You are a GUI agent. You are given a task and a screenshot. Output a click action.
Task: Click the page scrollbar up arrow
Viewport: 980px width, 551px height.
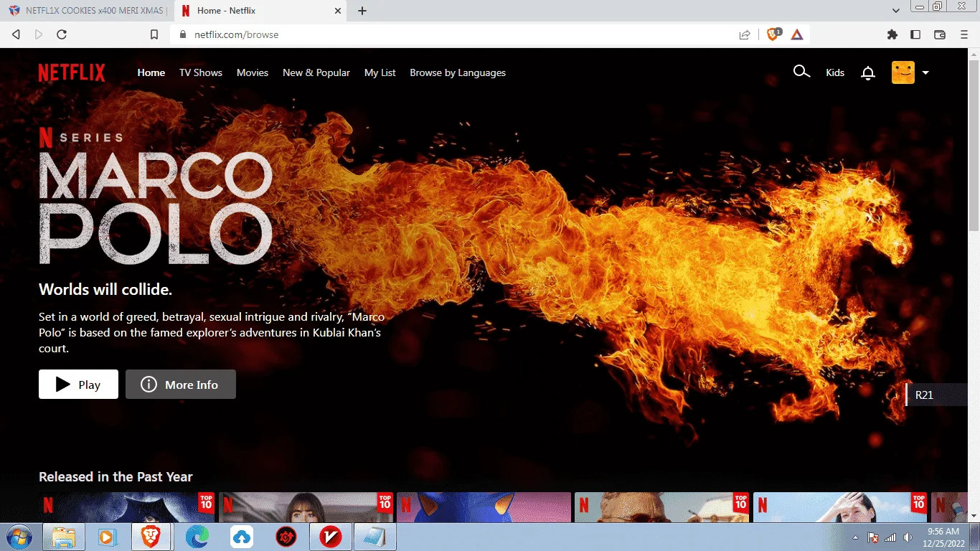click(974, 55)
